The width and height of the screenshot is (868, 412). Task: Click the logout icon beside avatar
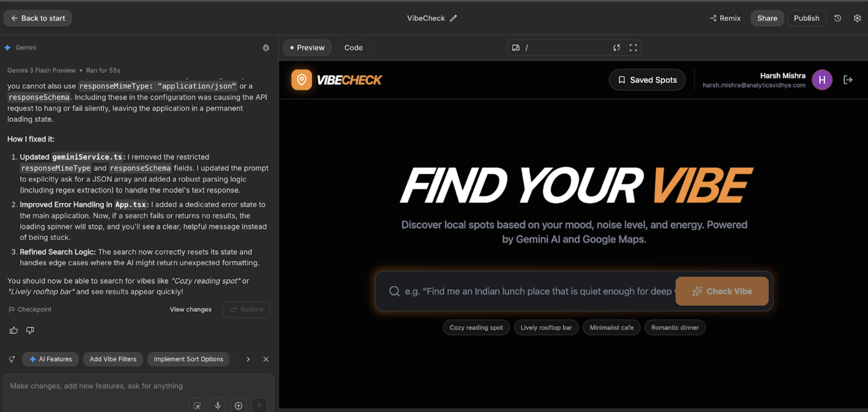(x=848, y=80)
